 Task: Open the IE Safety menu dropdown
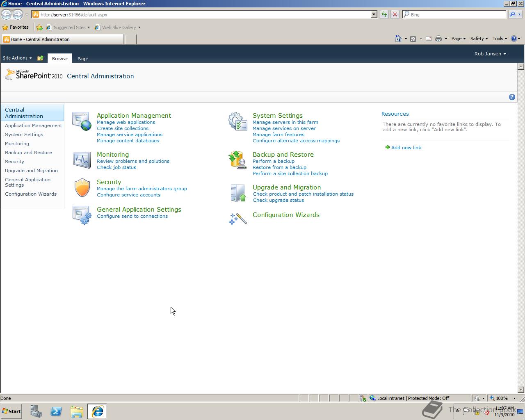pyautogui.click(x=479, y=39)
